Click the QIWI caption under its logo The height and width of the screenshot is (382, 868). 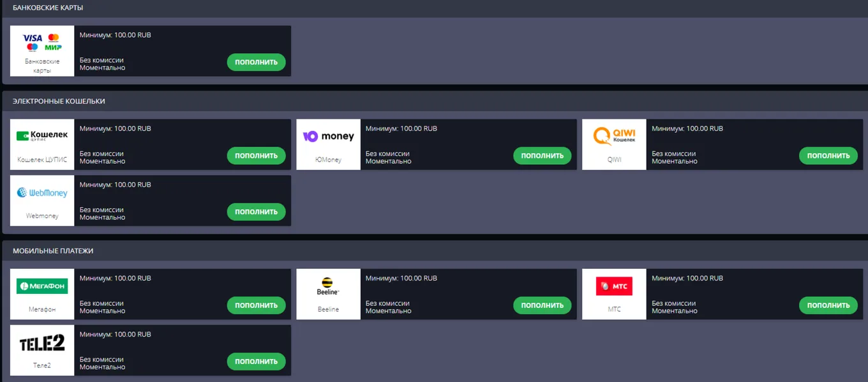614,160
